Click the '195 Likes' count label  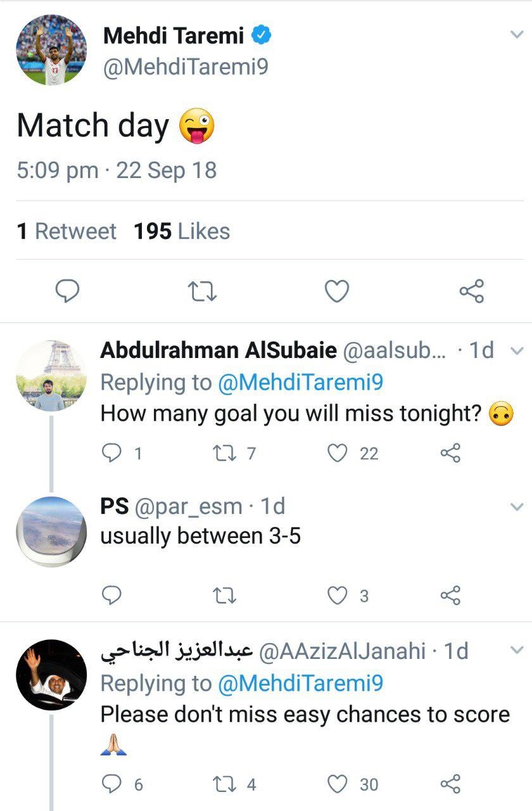pyautogui.click(x=181, y=231)
